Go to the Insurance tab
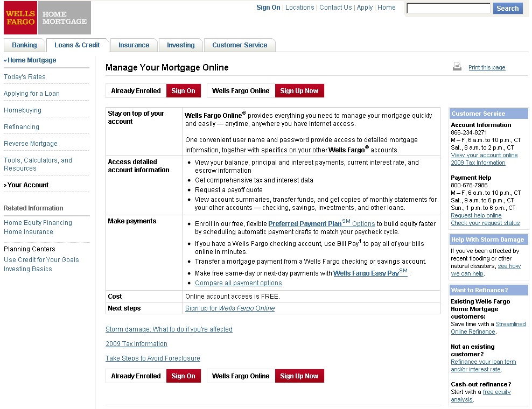The image size is (532, 409). (134, 45)
